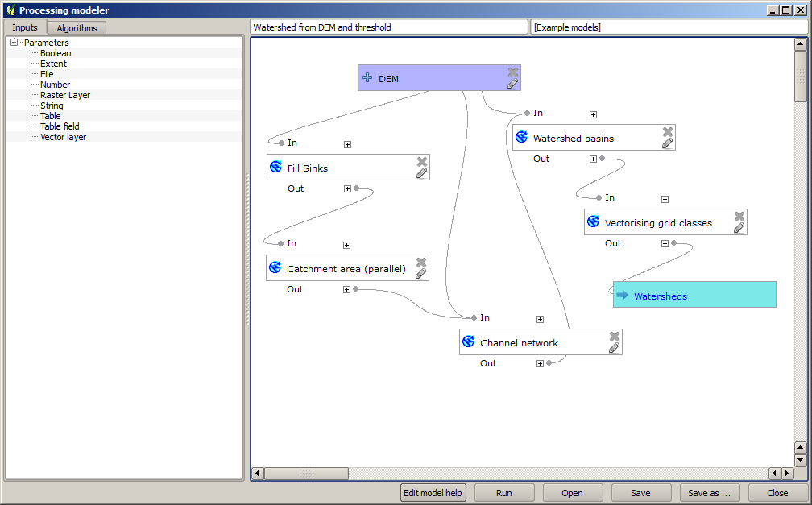Select the Inputs tab

click(x=25, y=27)
